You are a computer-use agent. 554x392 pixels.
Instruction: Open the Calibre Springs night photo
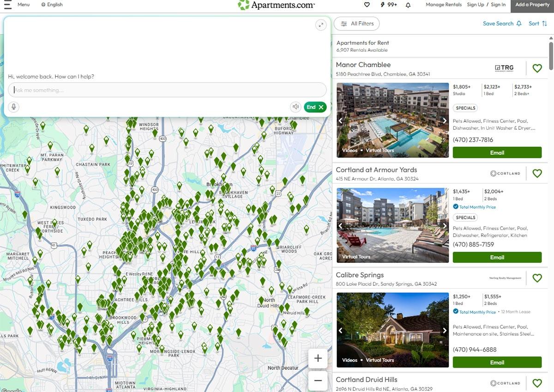[x=393, y=330]
